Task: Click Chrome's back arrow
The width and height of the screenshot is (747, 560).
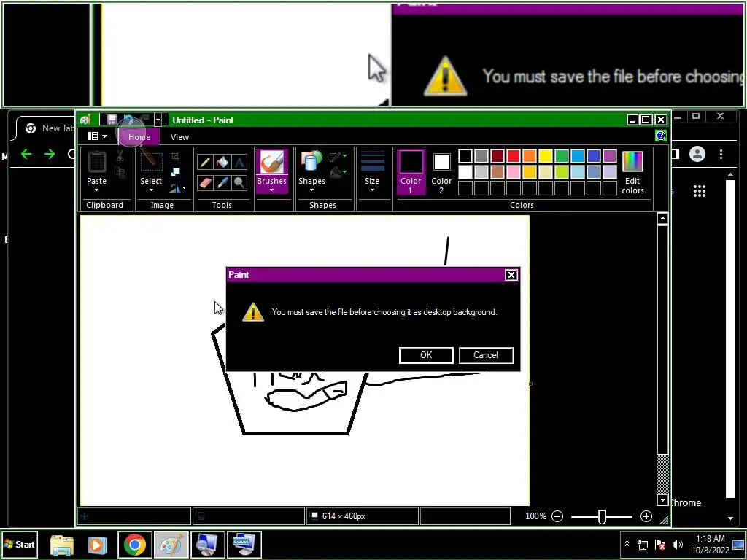Action: (26, 154)
